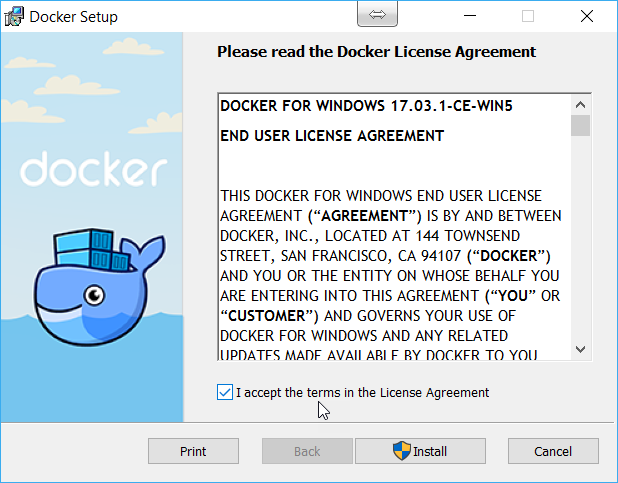Minimize the Docker Setup window
This screenshot has height=483, width=618.
coord(470,16)
